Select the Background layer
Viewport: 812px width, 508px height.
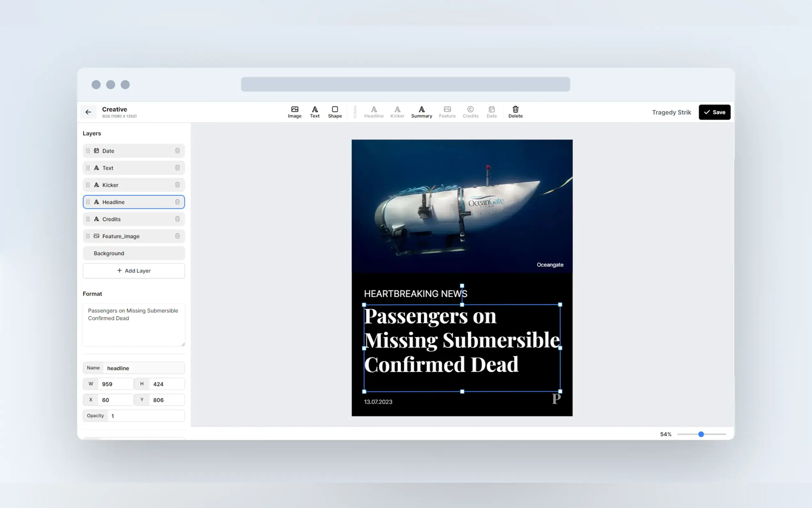[134, 253]
